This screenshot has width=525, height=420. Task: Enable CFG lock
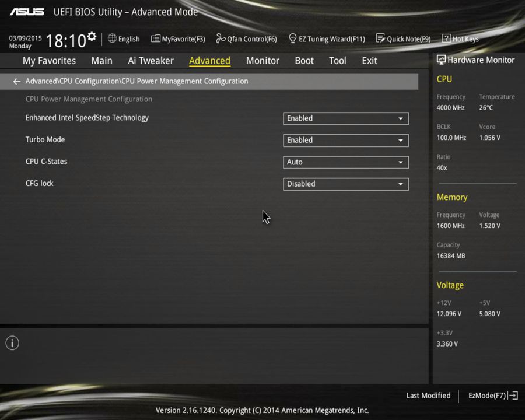coord(345,184)
